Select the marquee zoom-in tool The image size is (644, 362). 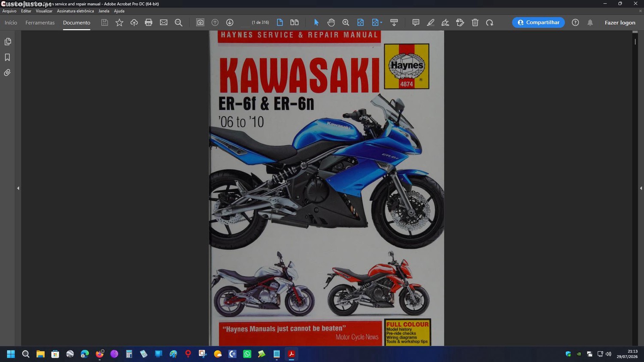(346, 22)
